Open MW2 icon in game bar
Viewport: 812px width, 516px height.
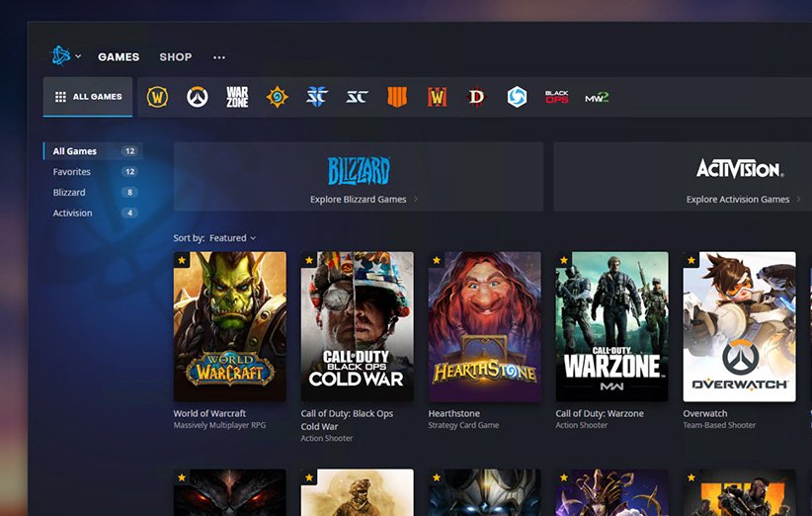pyautogui.click(x=597, y=98)
